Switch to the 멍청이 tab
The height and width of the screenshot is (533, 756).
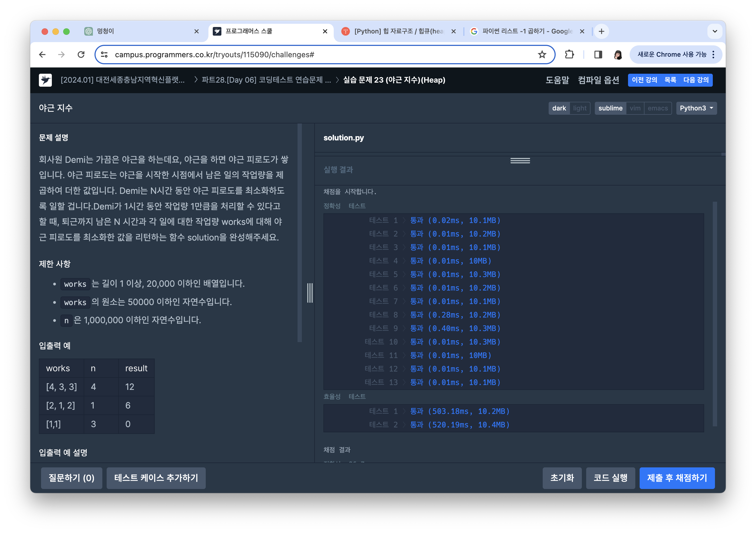tap(141, 31)
